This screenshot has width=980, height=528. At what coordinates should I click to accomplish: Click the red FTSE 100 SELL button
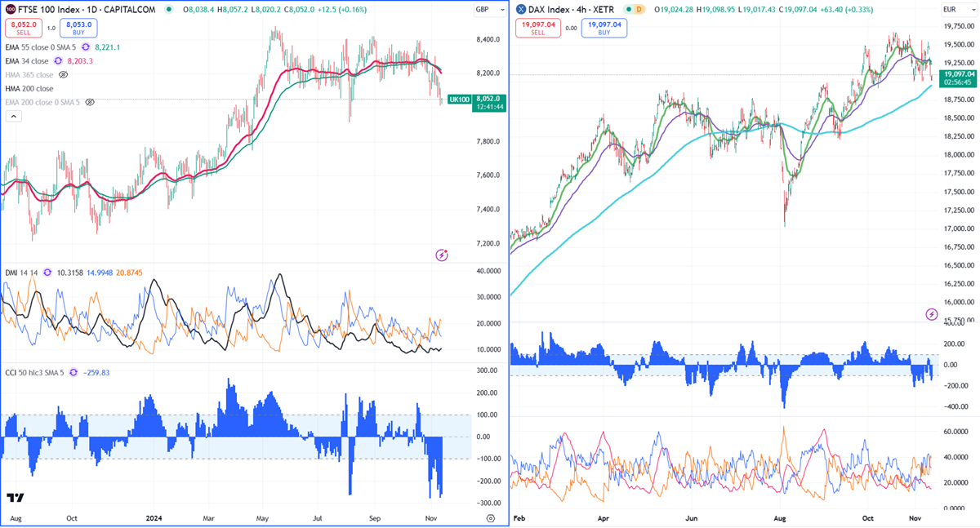click(22, 28)
